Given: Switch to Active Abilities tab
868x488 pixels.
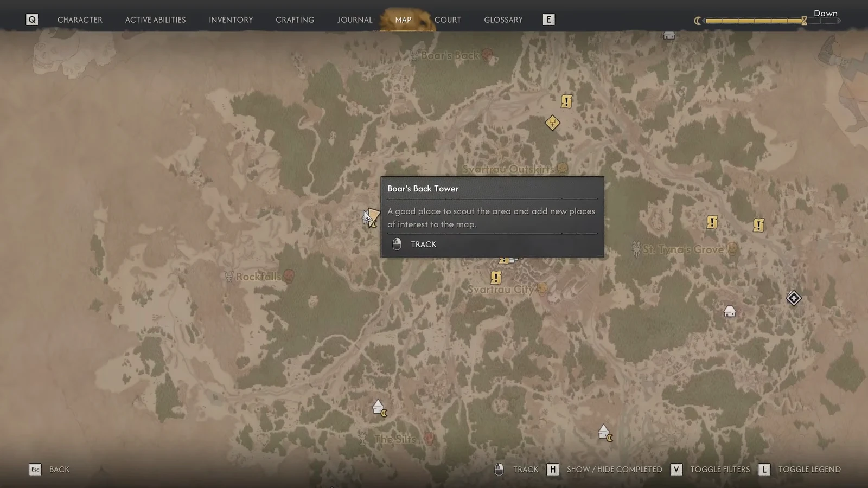Looking at the screenshot, I should pyautogui.click(x=155, y=20).
